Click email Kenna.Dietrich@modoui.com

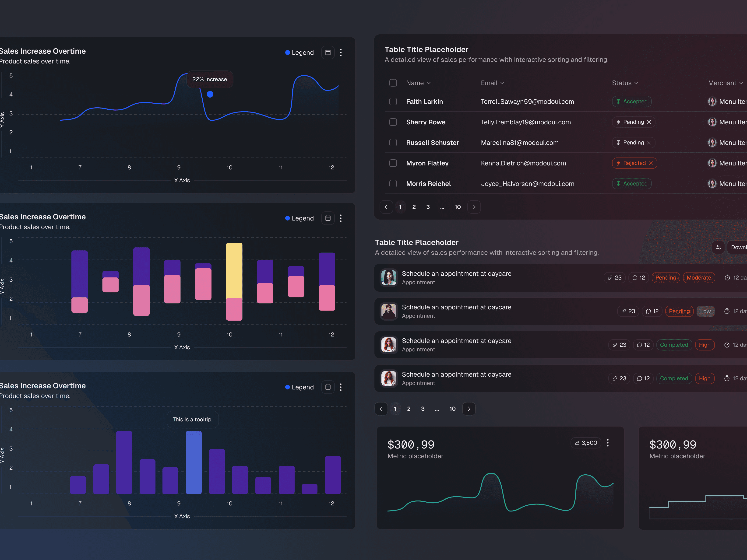523,163
